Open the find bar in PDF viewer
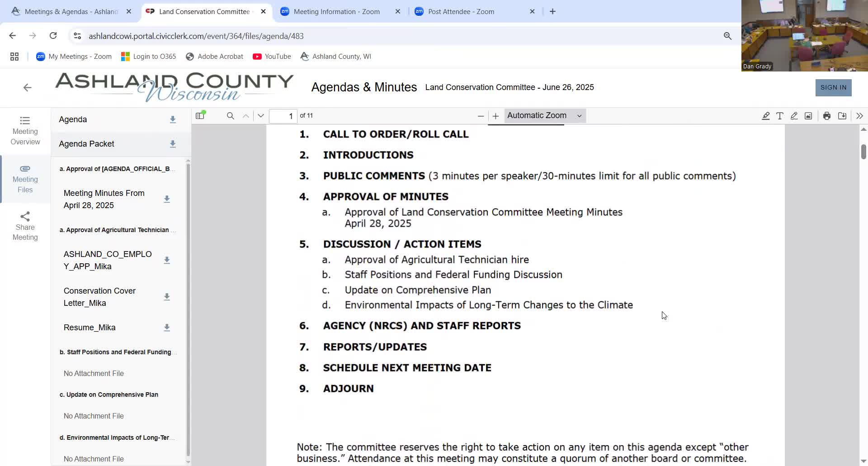Screen dimensions: 868x466 pos(231,116)
